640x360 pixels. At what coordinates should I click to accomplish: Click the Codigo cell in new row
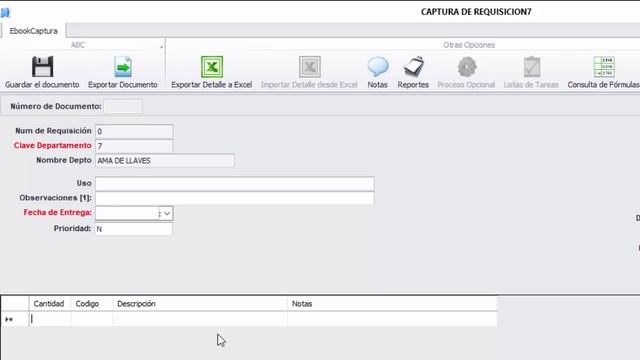92,319
